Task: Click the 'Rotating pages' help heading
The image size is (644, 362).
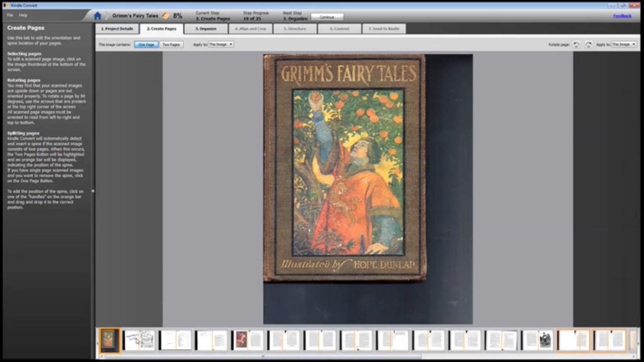Action: pyautogui.click(x=24, y=80)
